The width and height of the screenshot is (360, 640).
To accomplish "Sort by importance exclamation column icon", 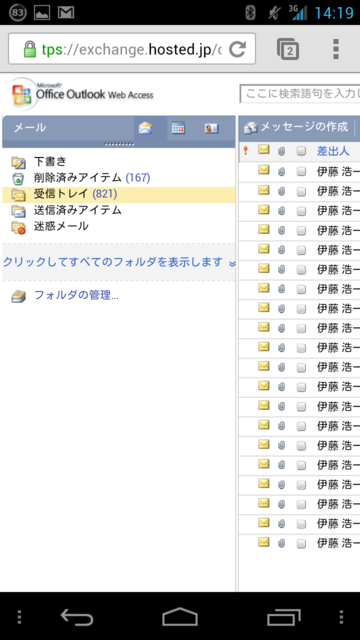I will tap(245, 151).
